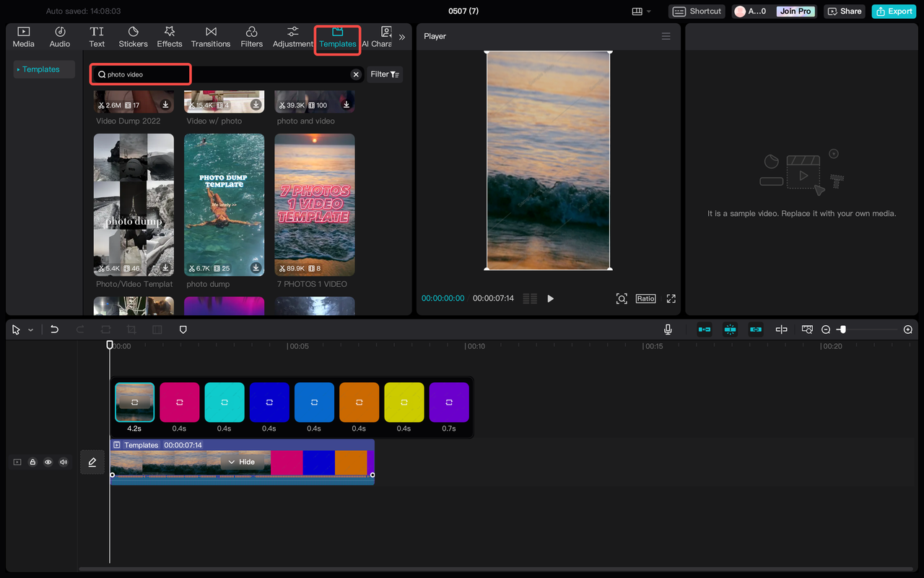Collapse clip slots using Hide button
This screenshot has width=924, height=578.
click(x=242, y=462)
